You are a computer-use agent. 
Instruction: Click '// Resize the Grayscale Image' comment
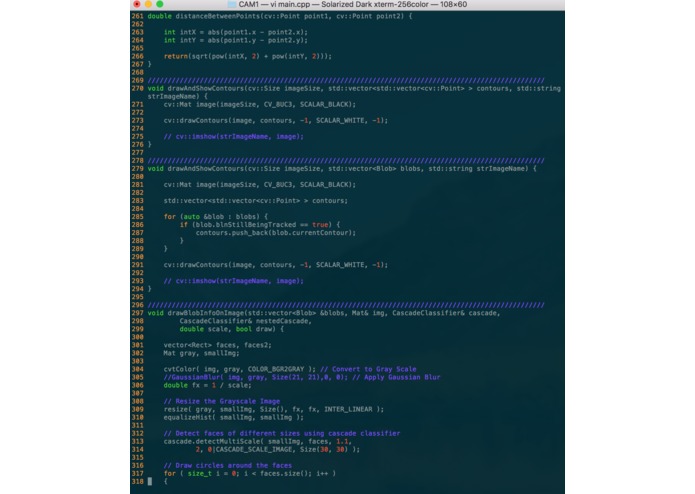pyautogui.click(x=222, y=401)
